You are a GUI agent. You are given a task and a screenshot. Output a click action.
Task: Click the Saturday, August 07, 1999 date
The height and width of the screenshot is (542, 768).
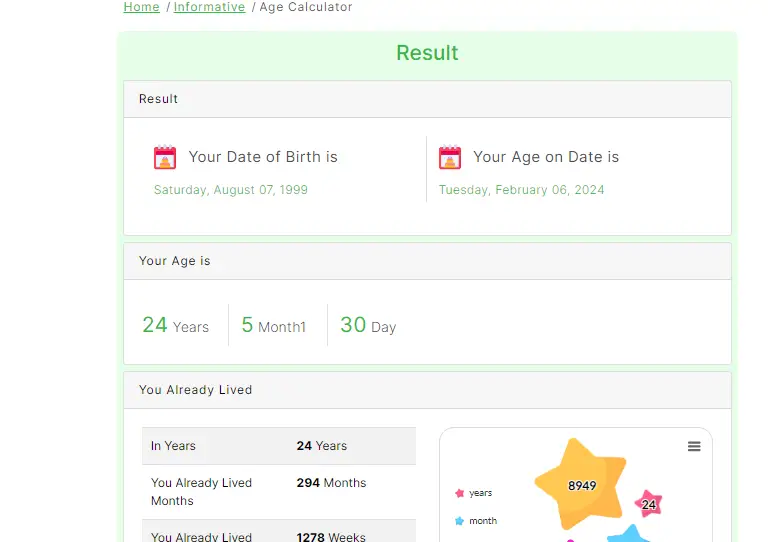click(x=231, y=190)
